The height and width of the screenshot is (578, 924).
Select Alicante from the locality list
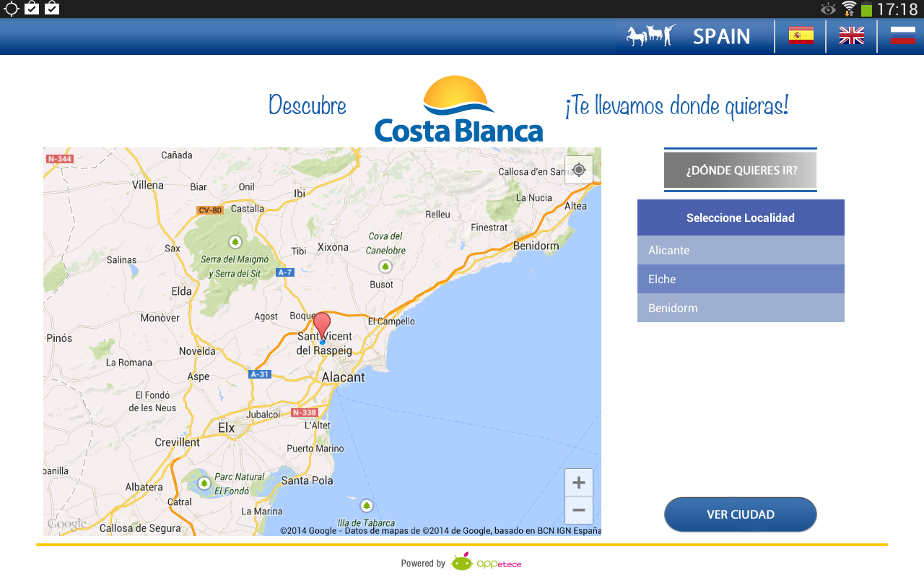pyautogui.click(x=741, y=250)
